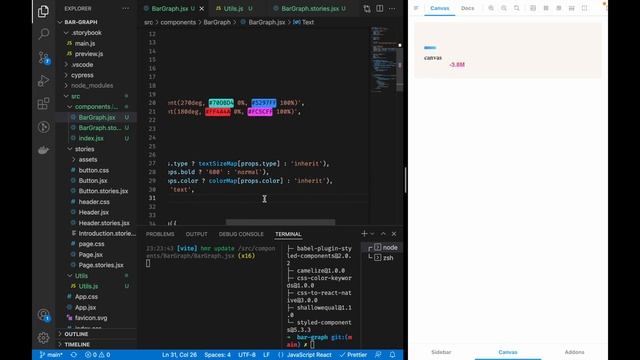Click the sync changes icon in the status bar
Viewport: 640px width, 360px height.
[x=73, y=355]
